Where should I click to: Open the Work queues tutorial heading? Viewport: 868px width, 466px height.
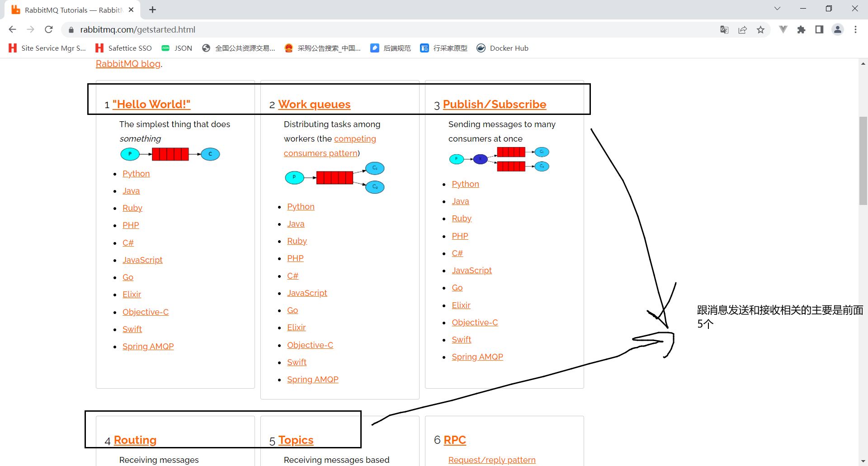coord(314,104)
